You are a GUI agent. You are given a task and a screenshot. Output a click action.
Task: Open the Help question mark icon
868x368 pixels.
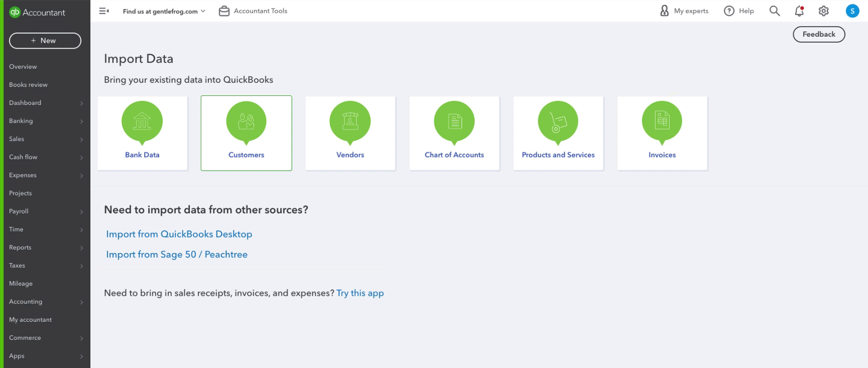click(x=729, y=11)
